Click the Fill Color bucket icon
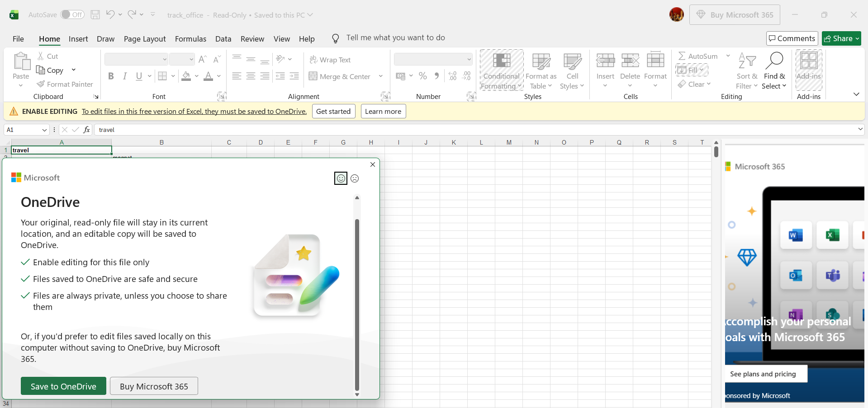The width and height of the screenshot is (868, 408). (186, 76)
